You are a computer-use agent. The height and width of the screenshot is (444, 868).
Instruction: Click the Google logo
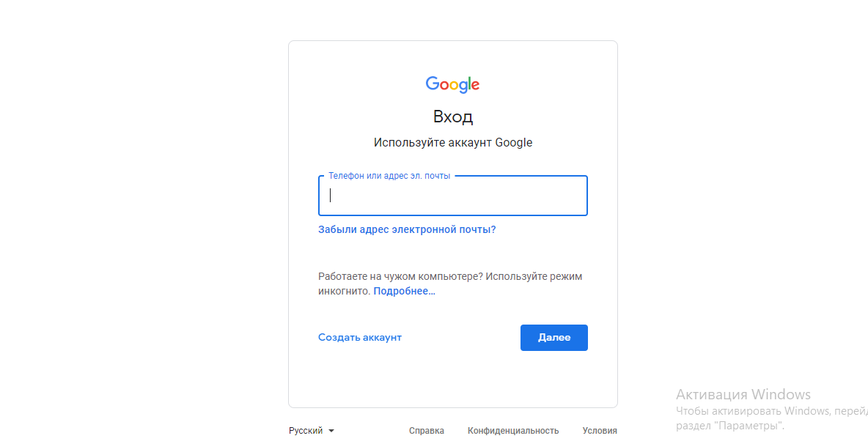click(452, 84)
